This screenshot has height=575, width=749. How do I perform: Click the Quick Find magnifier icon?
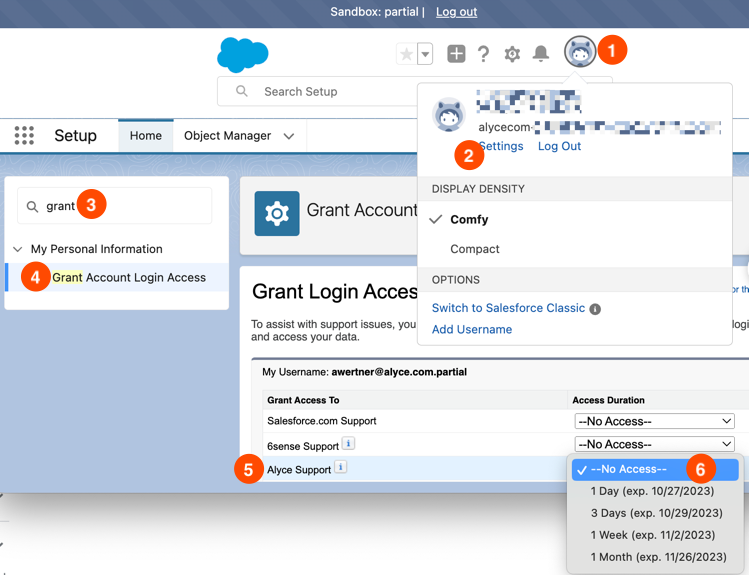32,206
